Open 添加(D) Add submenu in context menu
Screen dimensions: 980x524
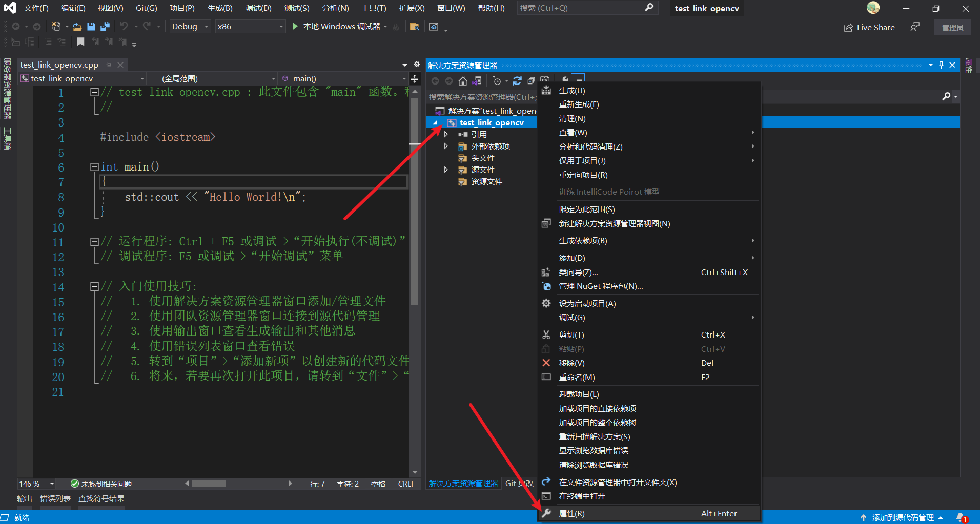click(x=648, y=258)
